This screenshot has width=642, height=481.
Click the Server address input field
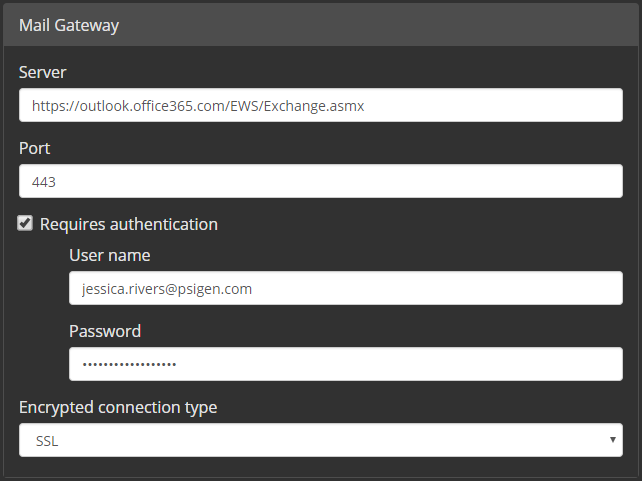321,105
